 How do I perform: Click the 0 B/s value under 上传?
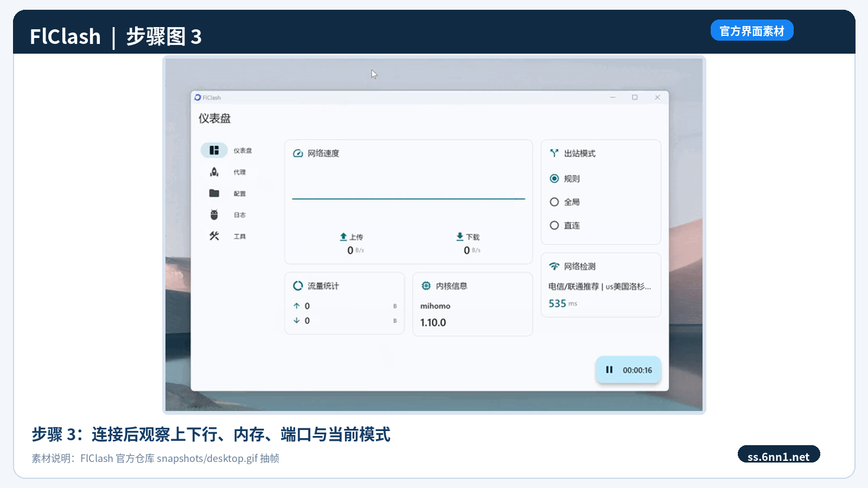356,251
